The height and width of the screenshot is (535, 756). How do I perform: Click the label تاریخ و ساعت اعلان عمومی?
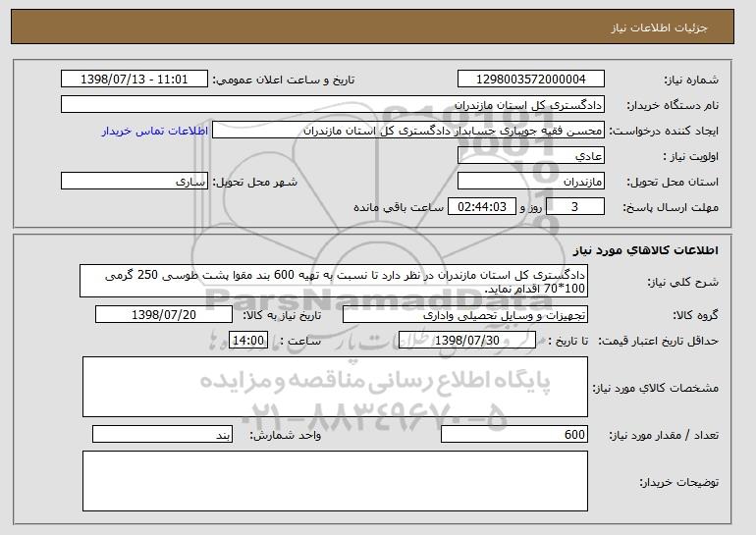tap(284, 80)
